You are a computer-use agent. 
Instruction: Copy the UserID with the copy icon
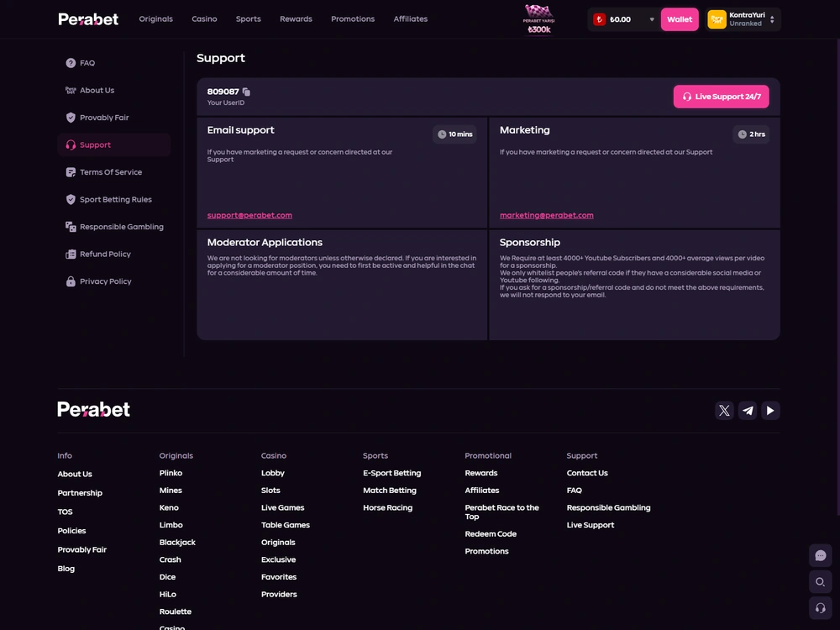[x=246, y=92]
